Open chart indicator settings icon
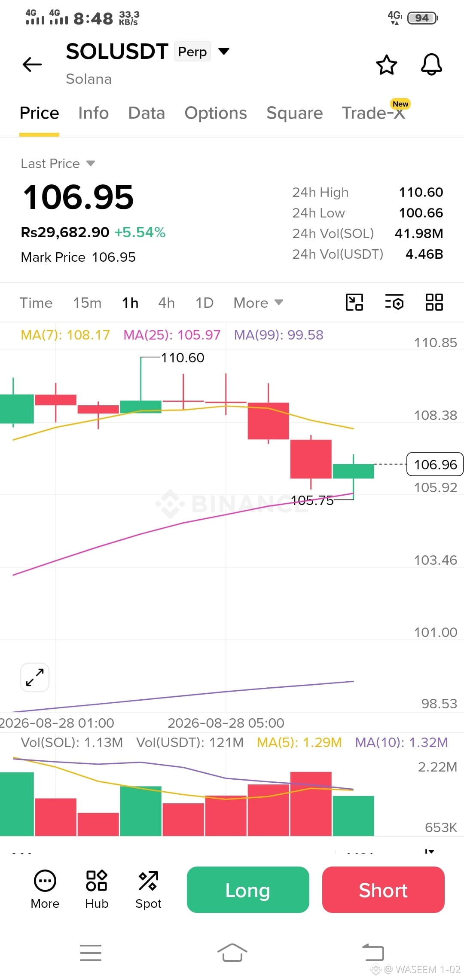464x980 pixels. pos(394,302)
